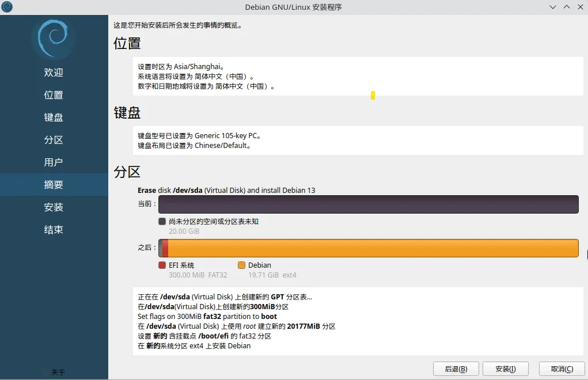588x380 pixels.
Task: Minimize the installer window
Action: pos(553,7)
